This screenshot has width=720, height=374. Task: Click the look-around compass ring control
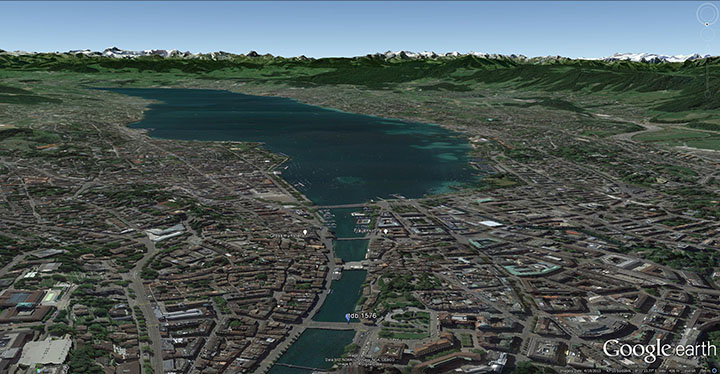(x=708, y=14)
